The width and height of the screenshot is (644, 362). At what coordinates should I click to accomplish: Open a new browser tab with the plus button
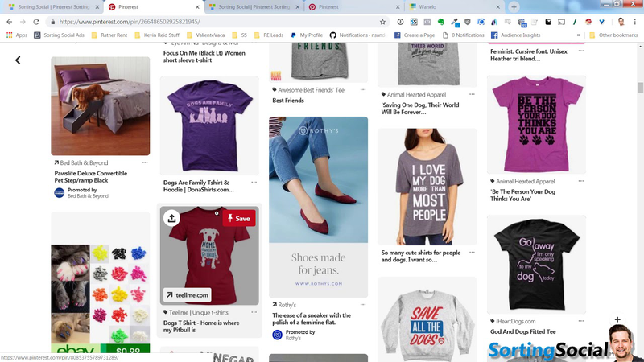click(514, 6)
